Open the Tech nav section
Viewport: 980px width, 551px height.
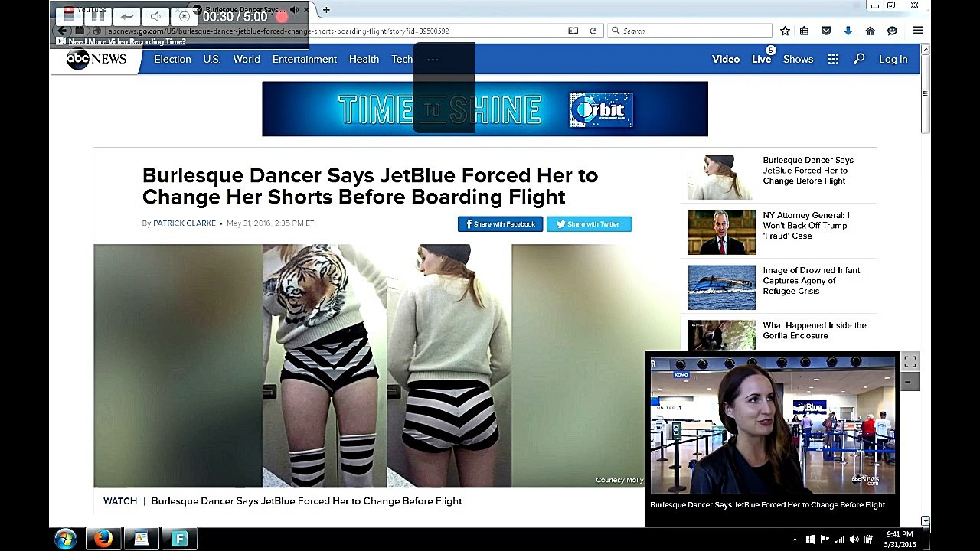click(x=402, y=59)
